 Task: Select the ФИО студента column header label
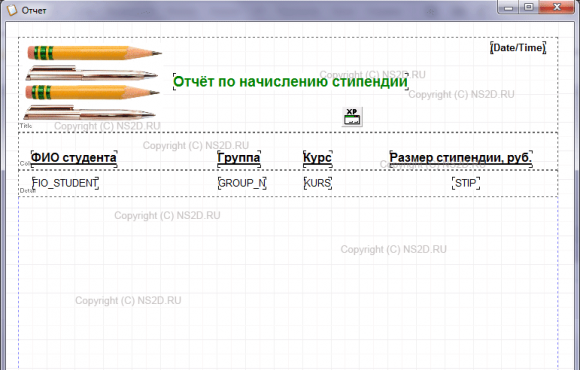[x=74, y=158]
